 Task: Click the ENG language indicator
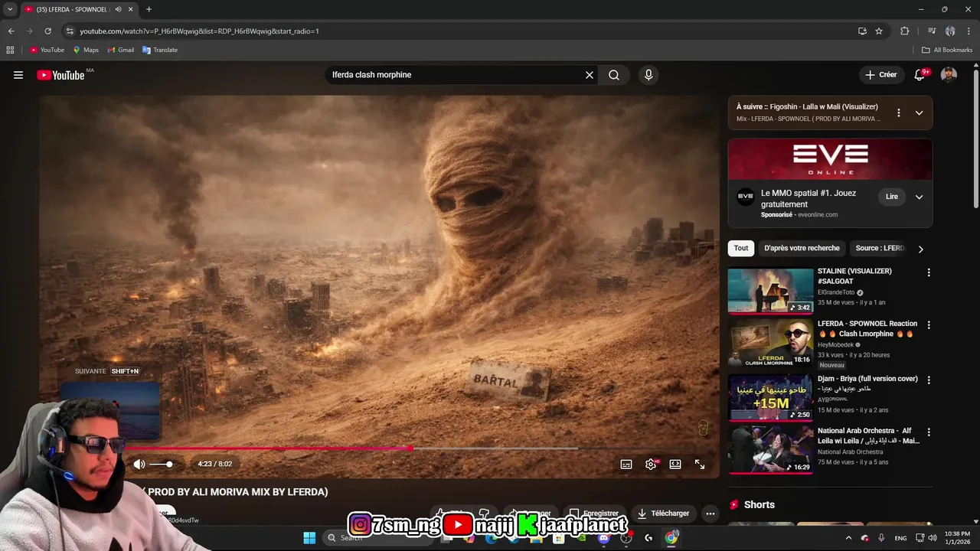coord(901,538)
